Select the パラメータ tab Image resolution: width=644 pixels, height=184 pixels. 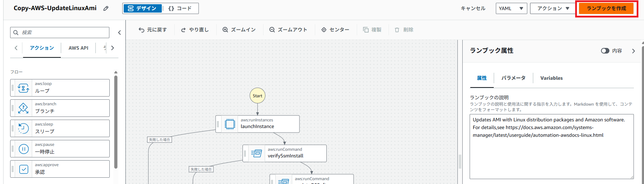pyautogui.click(x=513, y=78)
